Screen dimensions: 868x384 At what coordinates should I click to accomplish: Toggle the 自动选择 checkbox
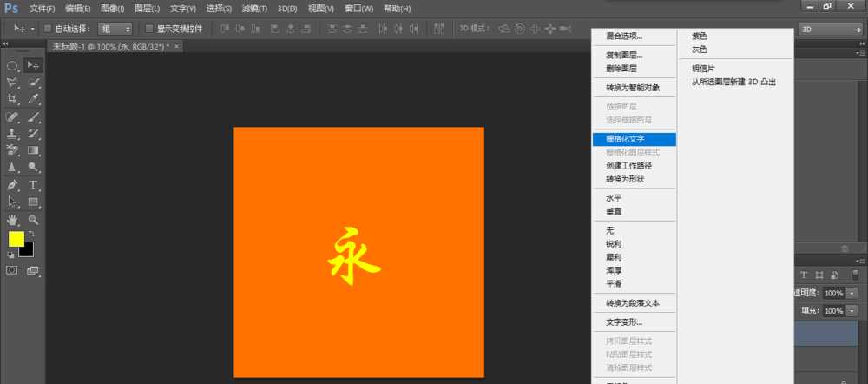click(49, 29)
